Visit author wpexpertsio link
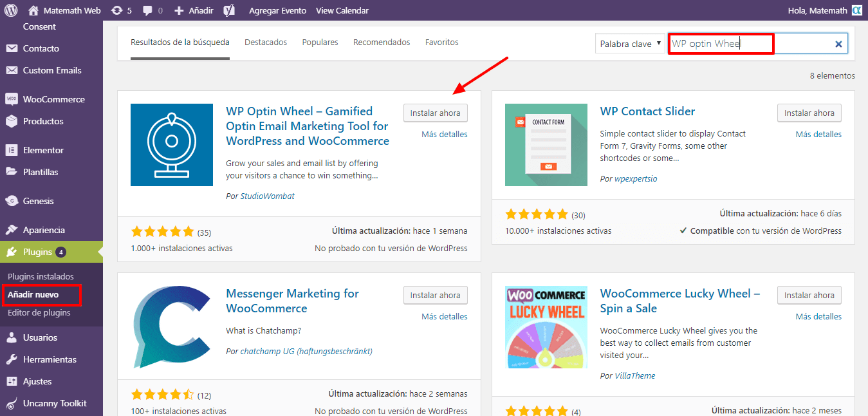The height and width of the screenshot is (416, 868). pos(636,178)
